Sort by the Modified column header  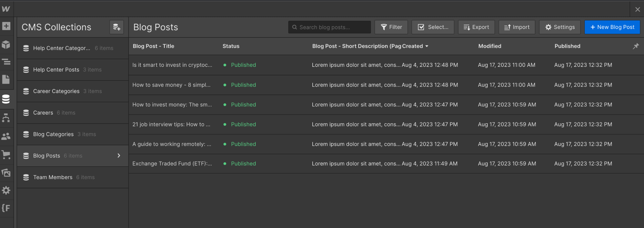pyautogui.click(x=490, y=46)
